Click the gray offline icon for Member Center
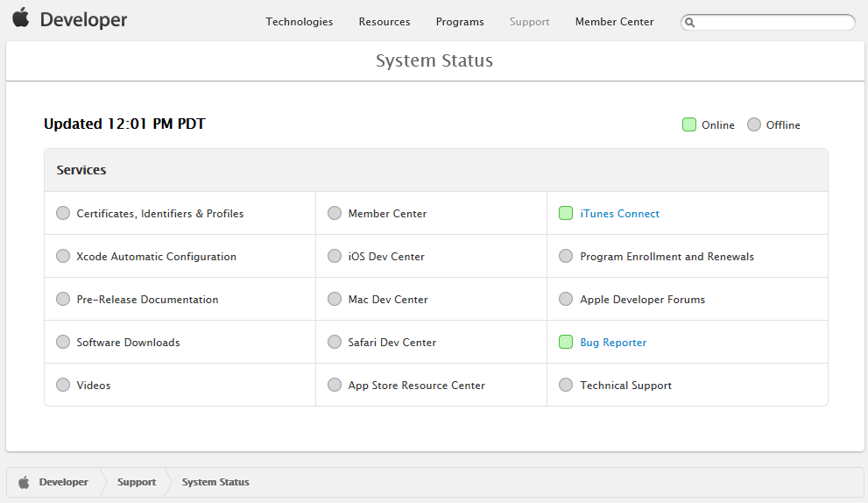The height and width of the screenshot is (503, 868). point(335,213)
